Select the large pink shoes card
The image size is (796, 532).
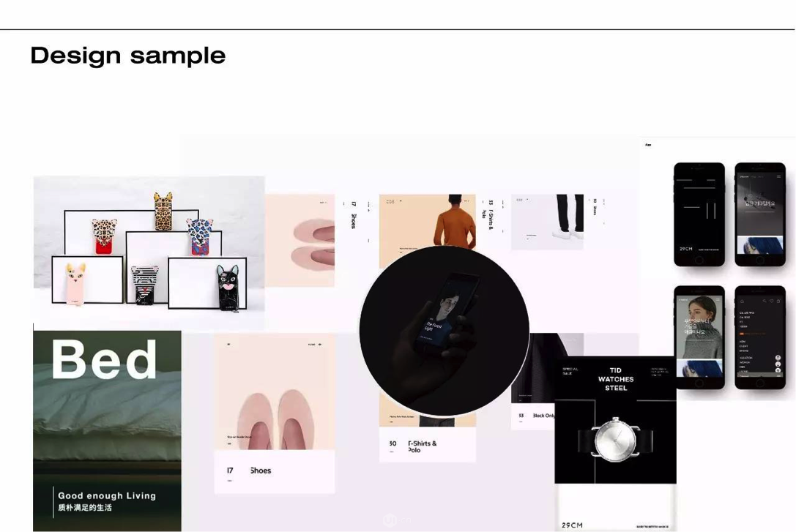(x=274, y=413)
